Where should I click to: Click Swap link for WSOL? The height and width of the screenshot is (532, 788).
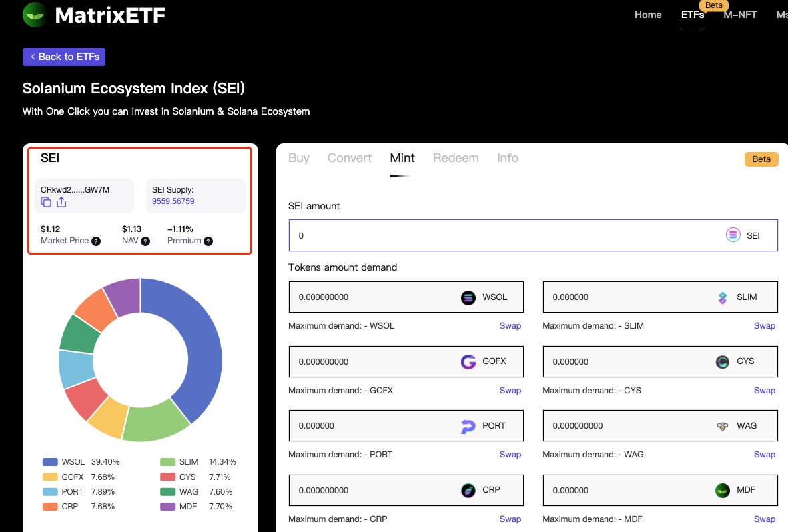[510, 325]
